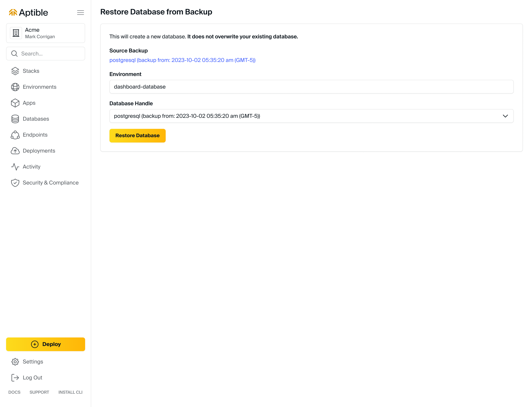Collapse the sidebar with the hamburger icon

pos(80,13)
